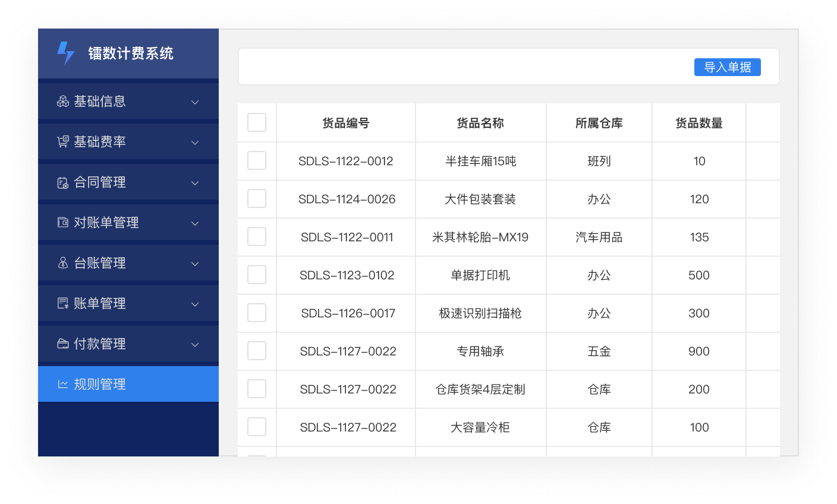This screenshot has width=837, height=504.
Task: Expand the 台账管理 chevron
Action: [x=195, y=264]
